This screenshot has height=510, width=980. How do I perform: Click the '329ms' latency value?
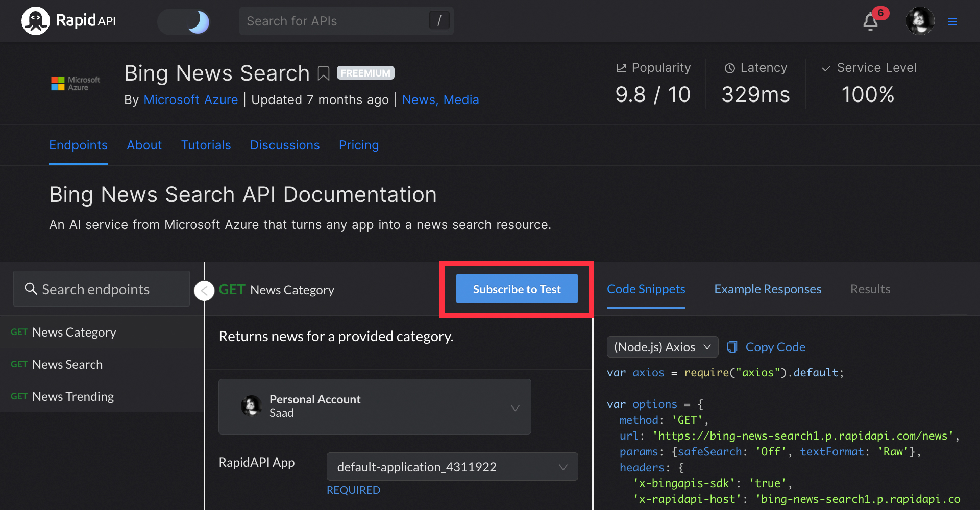click(755, 94)
